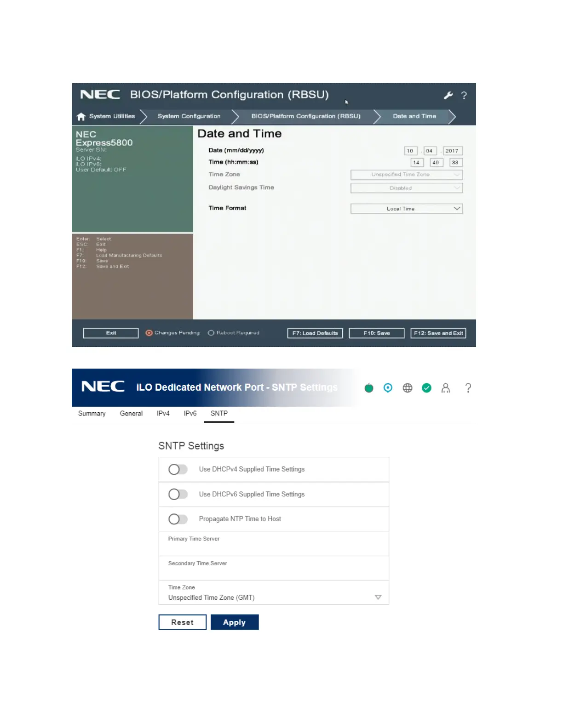Enable Propagate NTP Time to Host

pyautogui.click(x=178, y=519)
